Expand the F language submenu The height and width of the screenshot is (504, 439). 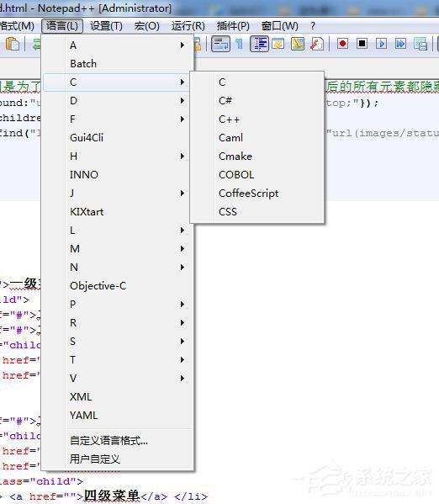click(118, 119)
